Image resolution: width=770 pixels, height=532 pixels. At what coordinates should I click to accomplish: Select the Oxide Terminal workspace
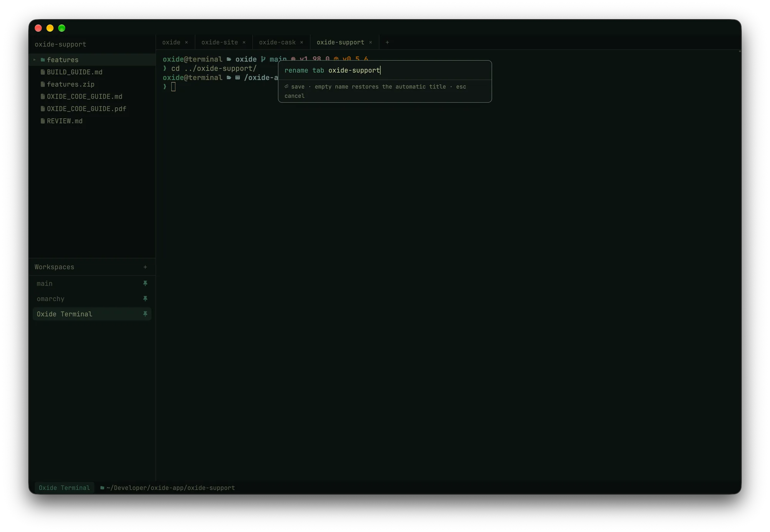(x=92, y=314)
